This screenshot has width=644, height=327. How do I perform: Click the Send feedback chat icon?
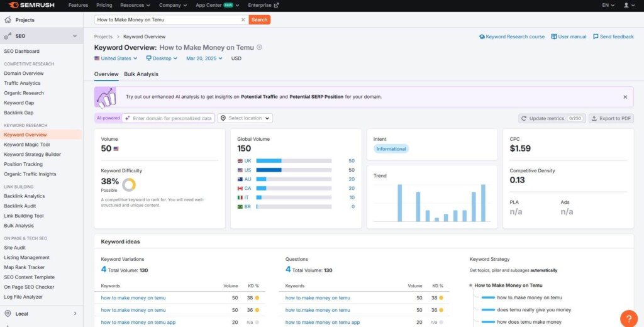596,36
